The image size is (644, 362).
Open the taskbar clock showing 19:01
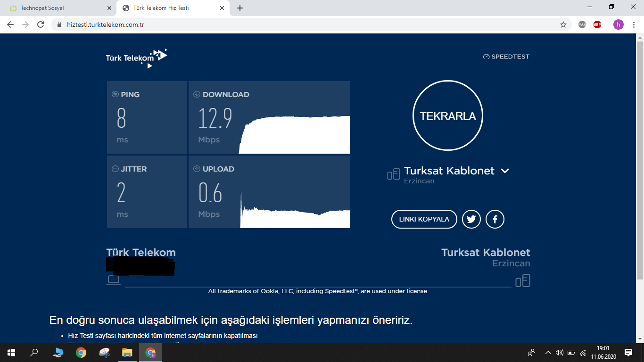[603, 352]
